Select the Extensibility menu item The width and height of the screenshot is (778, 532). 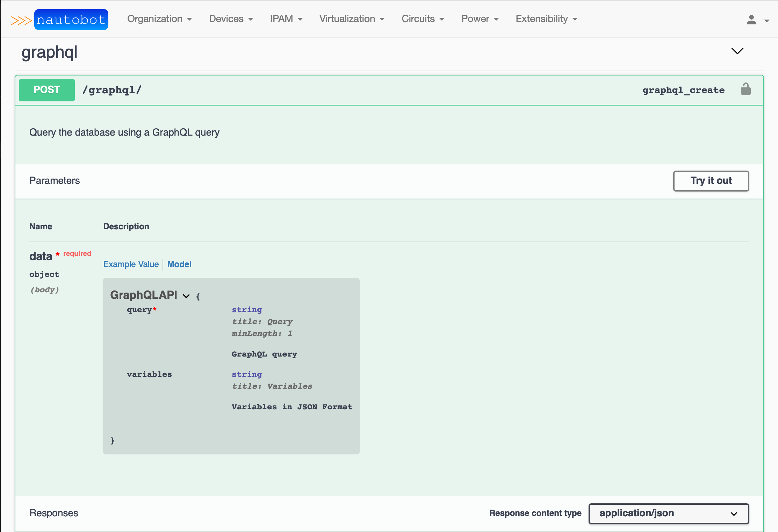[x=542, y=19]
